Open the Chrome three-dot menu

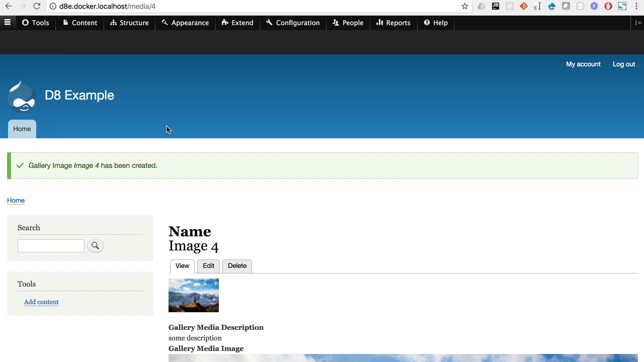[637, 6]
